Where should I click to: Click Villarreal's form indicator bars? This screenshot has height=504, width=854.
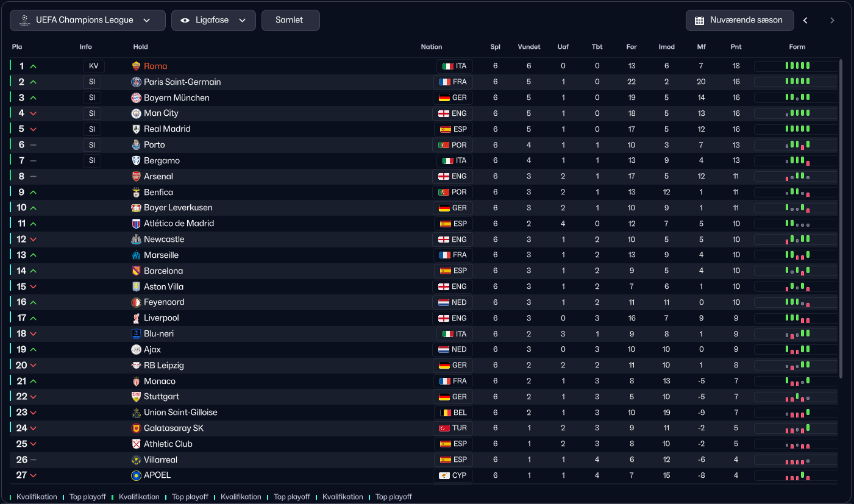coord(797,460)
